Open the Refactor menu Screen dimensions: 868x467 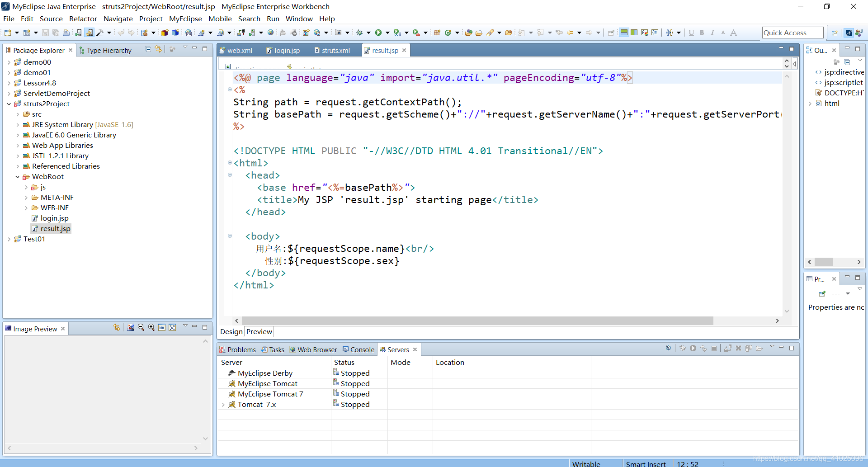pos(83,19)
